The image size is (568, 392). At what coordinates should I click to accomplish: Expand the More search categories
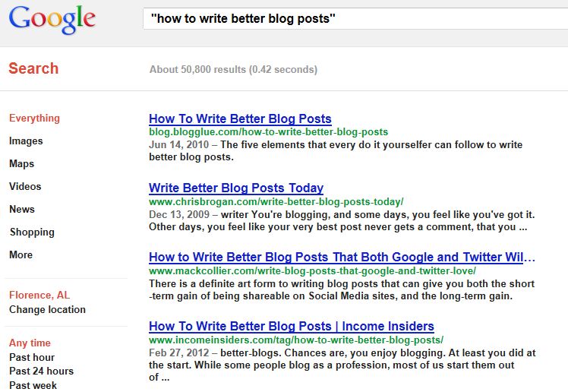click(x=21, y=254)
